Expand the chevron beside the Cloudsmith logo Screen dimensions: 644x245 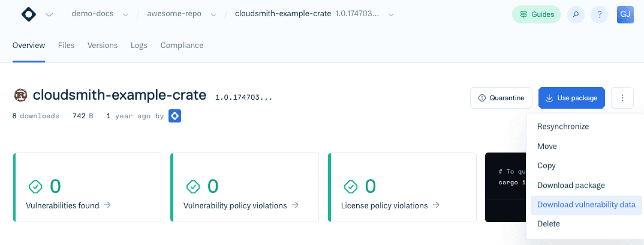pos(49,15)
